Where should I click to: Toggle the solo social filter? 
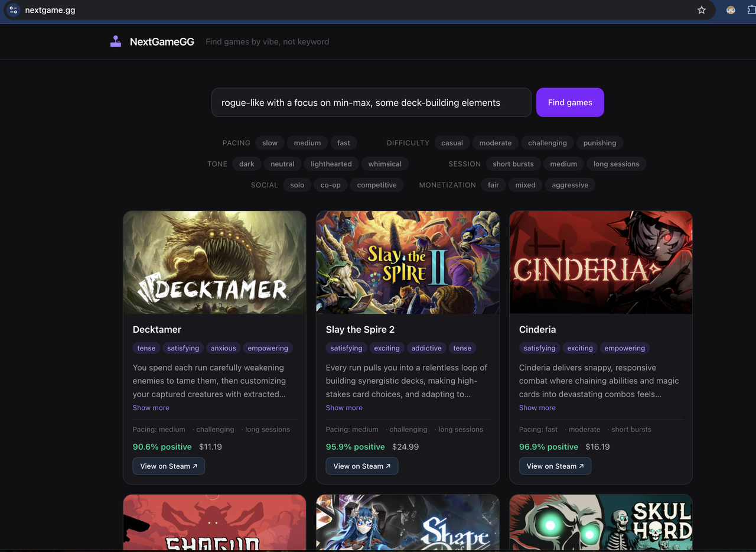tap(297, 185)
